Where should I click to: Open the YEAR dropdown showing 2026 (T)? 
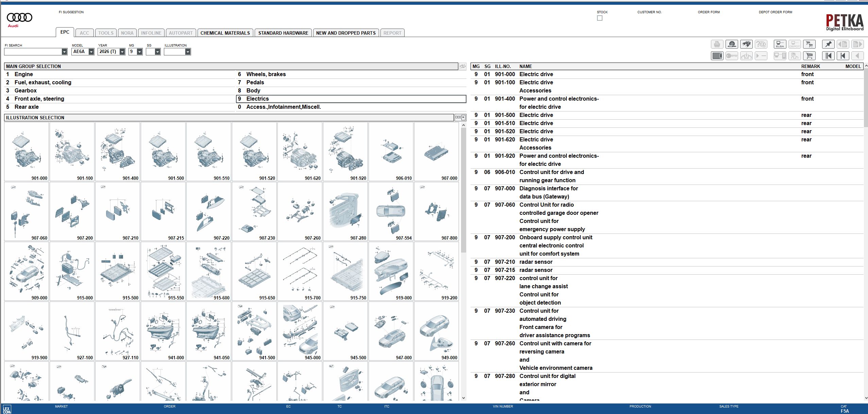point(122,52)
